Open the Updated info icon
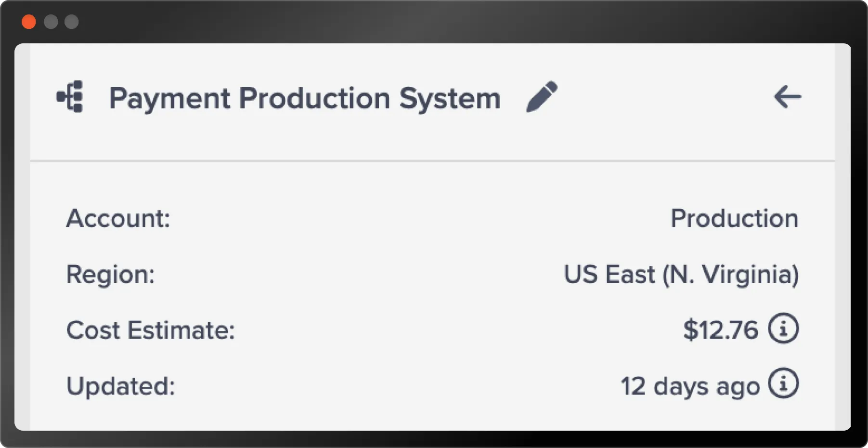This screenshot has height=448, width=868. tap(783, 384)
